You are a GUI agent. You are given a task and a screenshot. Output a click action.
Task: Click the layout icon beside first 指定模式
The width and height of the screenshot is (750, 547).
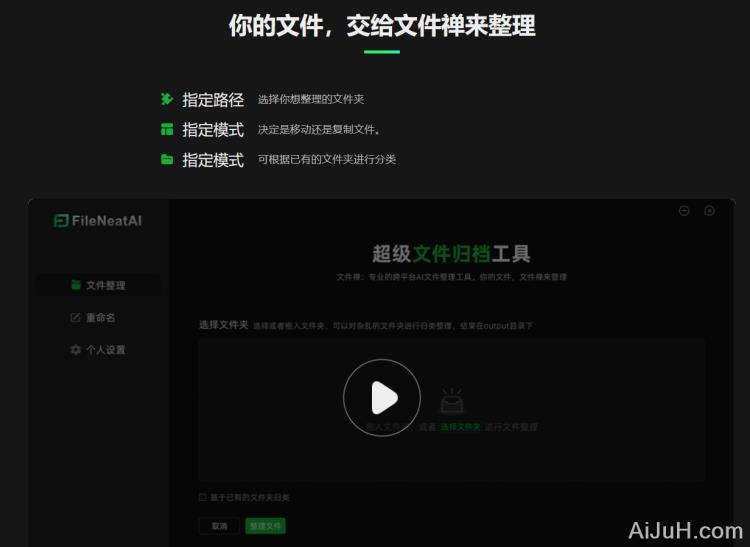coord(167,129)
